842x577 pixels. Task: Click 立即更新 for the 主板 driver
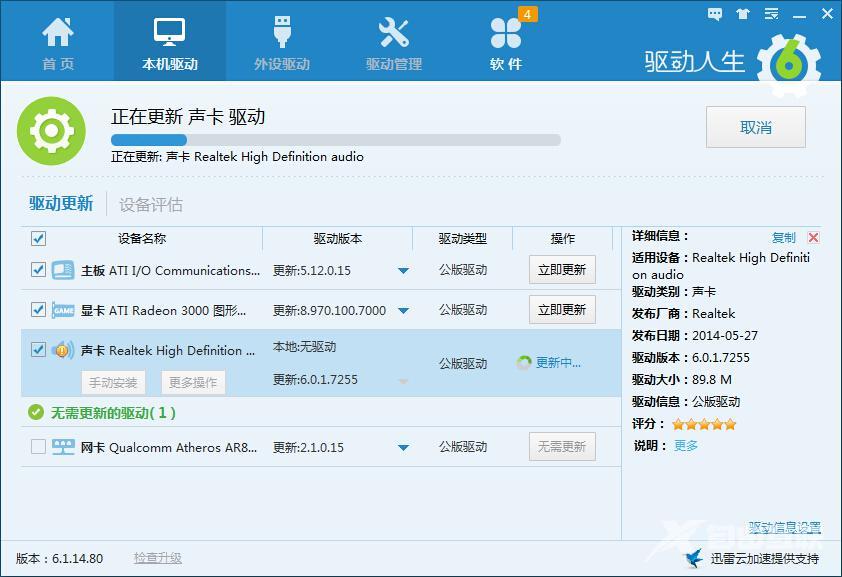561,270
